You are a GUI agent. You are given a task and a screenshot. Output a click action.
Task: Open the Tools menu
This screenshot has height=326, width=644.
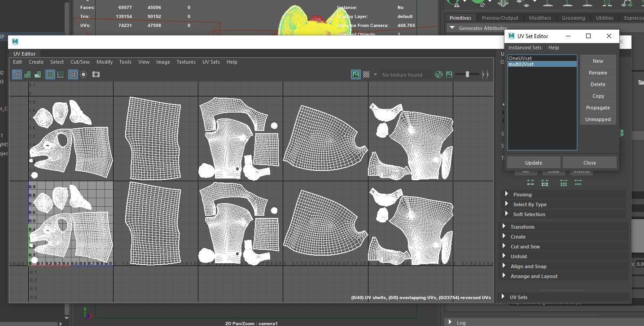[125, 62]
